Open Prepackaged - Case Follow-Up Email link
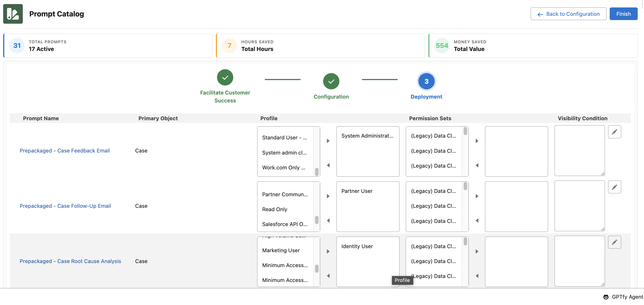 tap(65, 206)
